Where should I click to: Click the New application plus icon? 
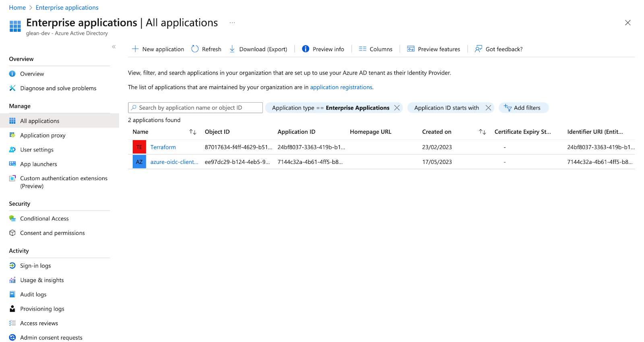(135, 49)
